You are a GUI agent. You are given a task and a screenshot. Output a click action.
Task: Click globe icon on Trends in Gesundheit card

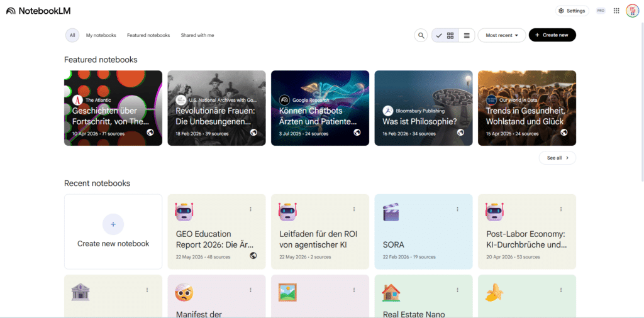(x=564, y=133)
